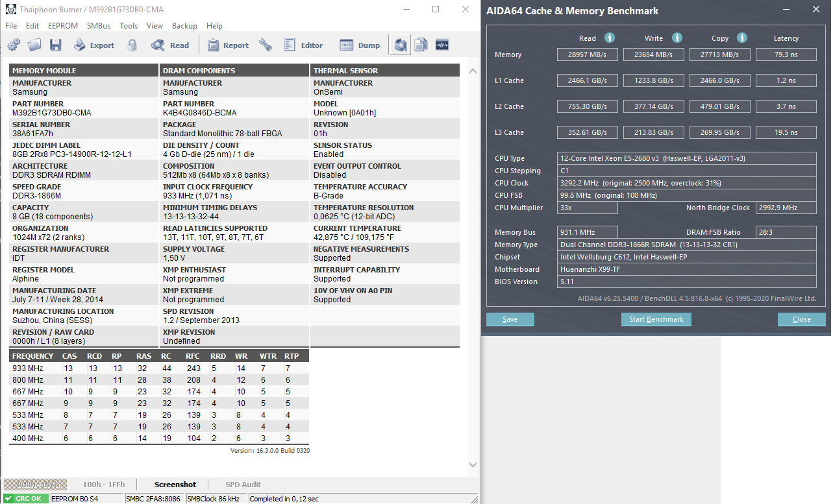Click the SMBC 2FA8:8086 status entry

(153, 499)
